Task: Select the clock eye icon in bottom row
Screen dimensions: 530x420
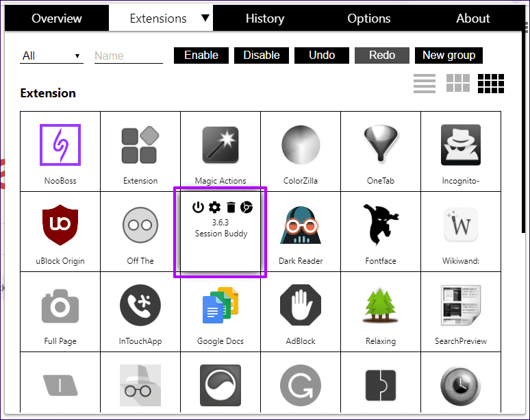Action: coord(461,385)
